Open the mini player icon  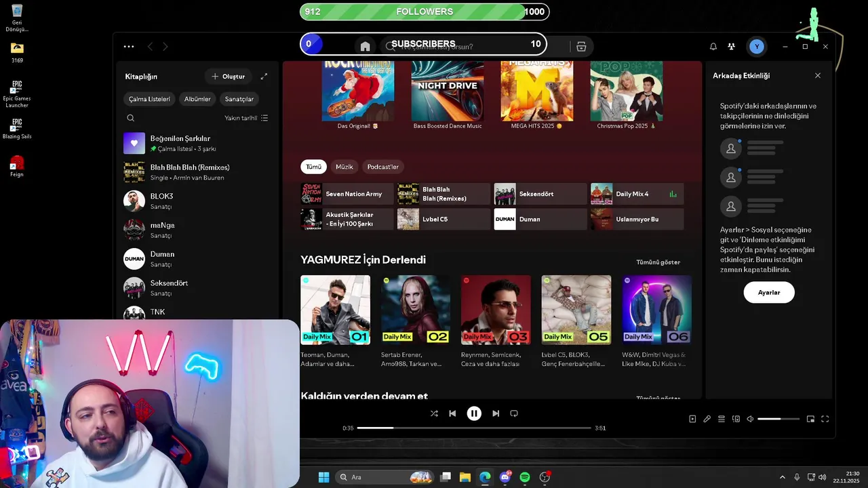pyautogui.click(x=810, y=419)
